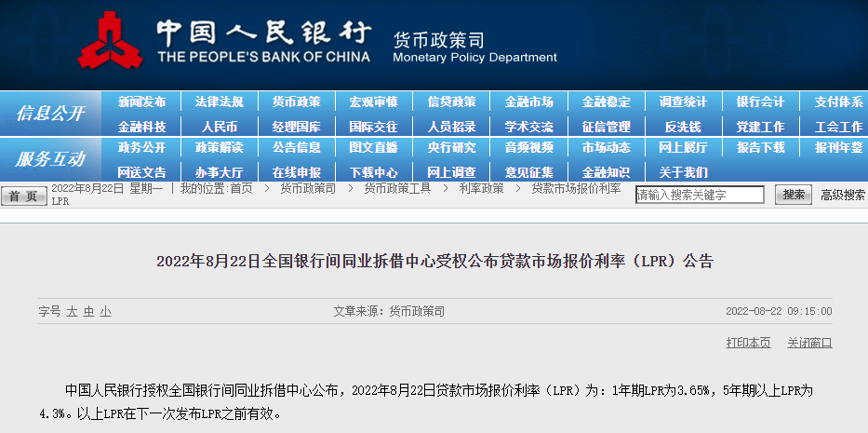Open 金融知识 section
This screenshot has width=868, height=433.
[x=607, y=172]
